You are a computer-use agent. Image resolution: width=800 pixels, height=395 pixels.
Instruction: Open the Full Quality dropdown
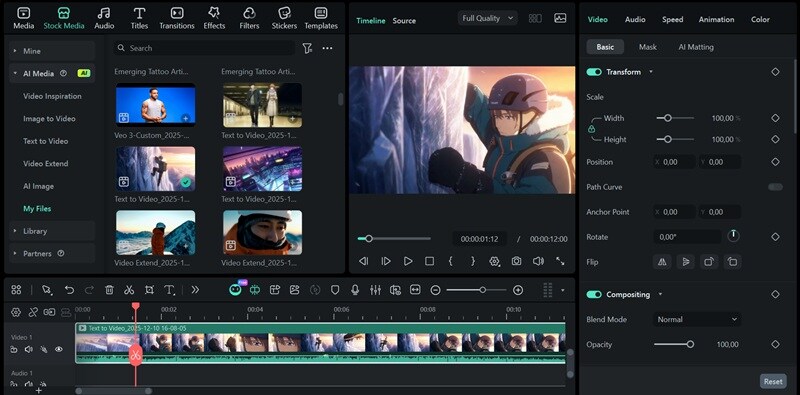coord(487,18)
